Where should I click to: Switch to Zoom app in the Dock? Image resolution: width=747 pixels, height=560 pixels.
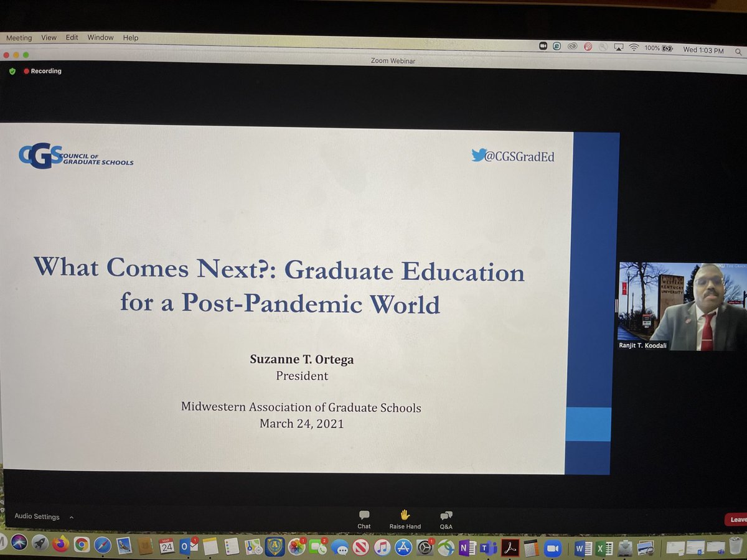click(553, 548)
